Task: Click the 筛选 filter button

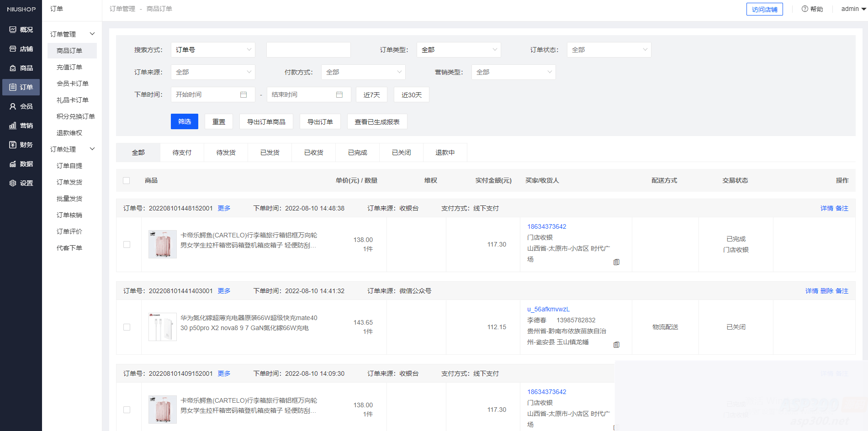Action: [184, 121]
